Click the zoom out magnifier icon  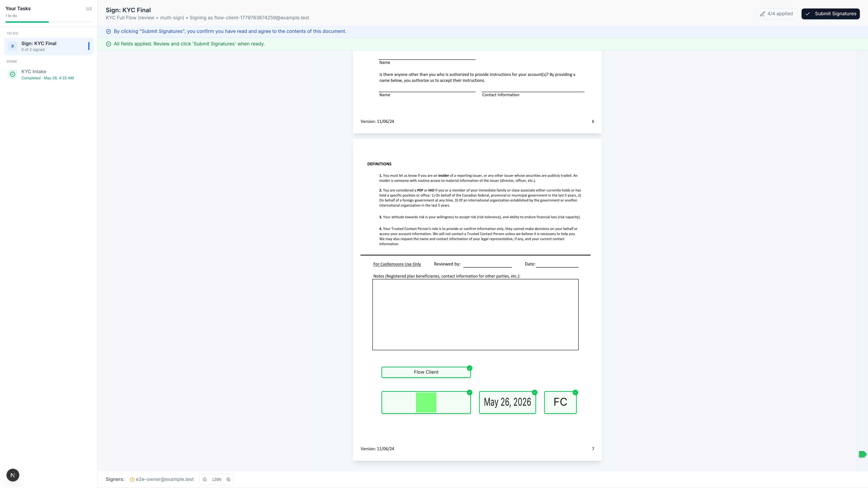pyautogui.click(x=204, y=479)
